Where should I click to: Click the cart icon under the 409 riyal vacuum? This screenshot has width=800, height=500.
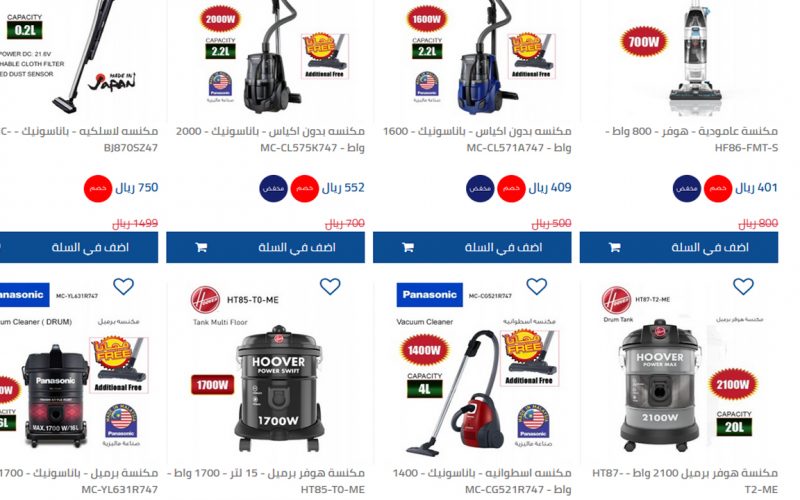point(408,247)
